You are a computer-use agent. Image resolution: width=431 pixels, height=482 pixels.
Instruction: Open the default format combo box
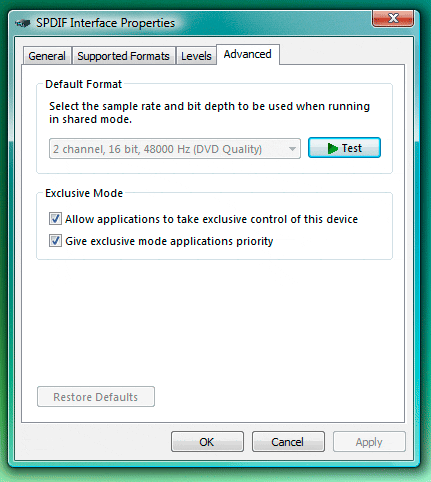pos(175,149)
